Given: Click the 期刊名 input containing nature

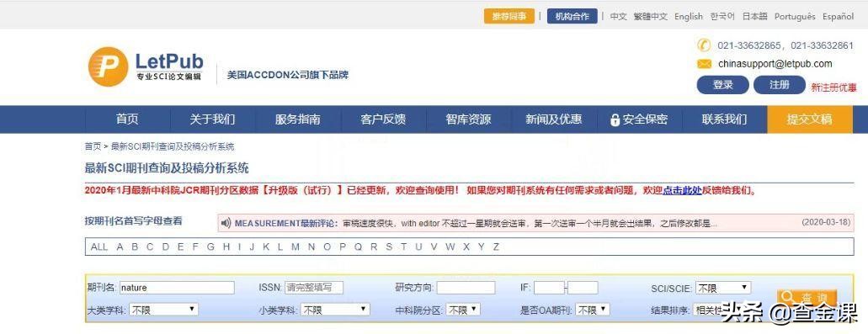Looking at the screenshot, I should tap(177, 288).
